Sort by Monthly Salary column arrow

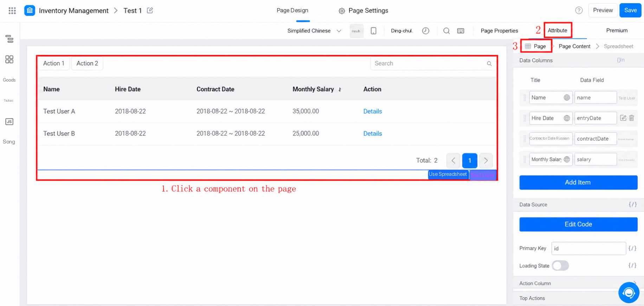[x=340, y=90]
